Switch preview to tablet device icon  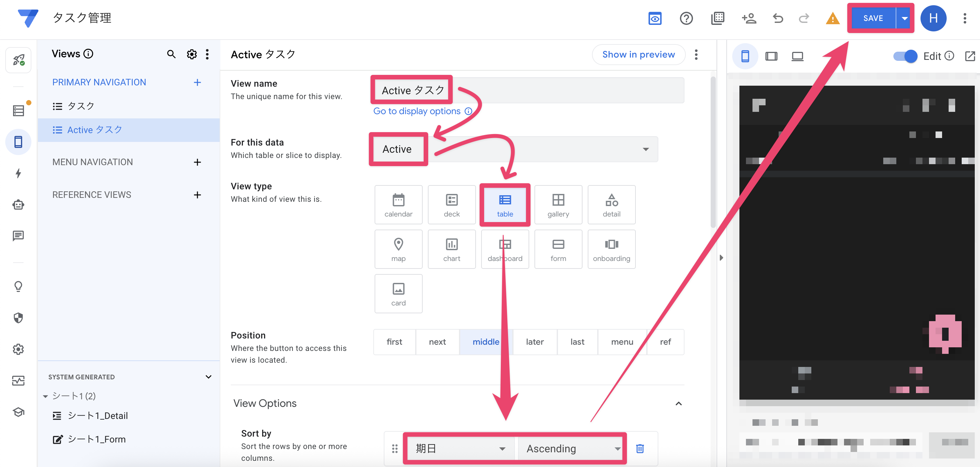point(771,56)
